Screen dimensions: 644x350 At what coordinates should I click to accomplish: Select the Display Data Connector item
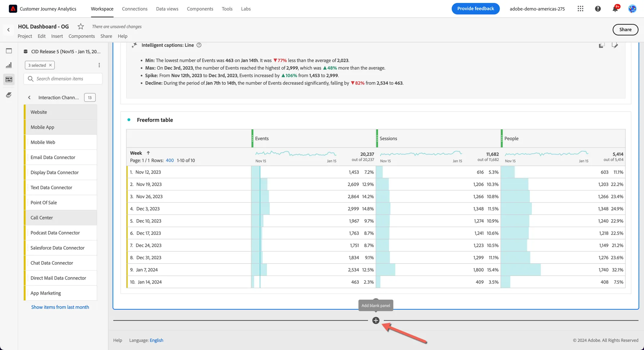click(60, 172)
